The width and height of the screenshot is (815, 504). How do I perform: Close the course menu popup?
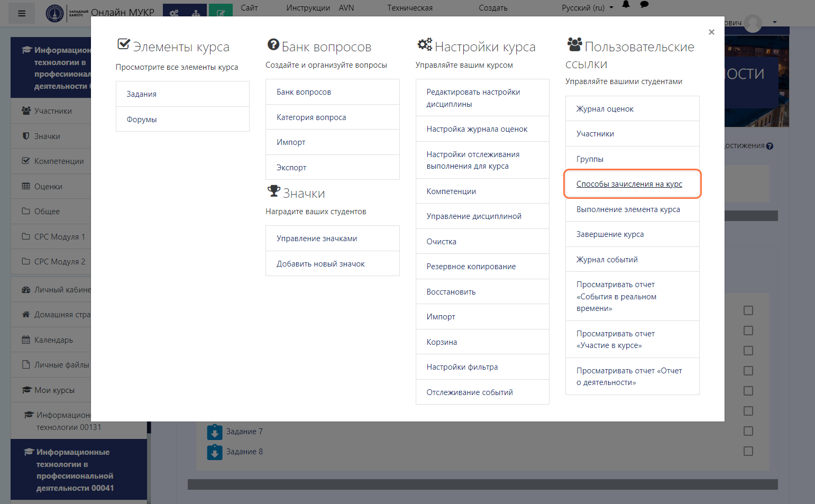click(x=711, y=32)
